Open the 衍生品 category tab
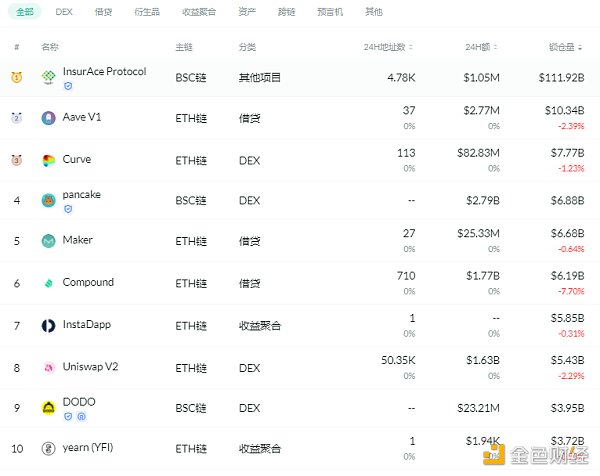 tap(147, 12)
